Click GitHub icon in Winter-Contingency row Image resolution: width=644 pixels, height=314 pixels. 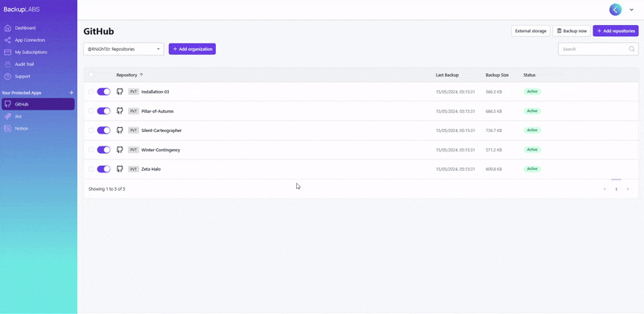(120, 150)
